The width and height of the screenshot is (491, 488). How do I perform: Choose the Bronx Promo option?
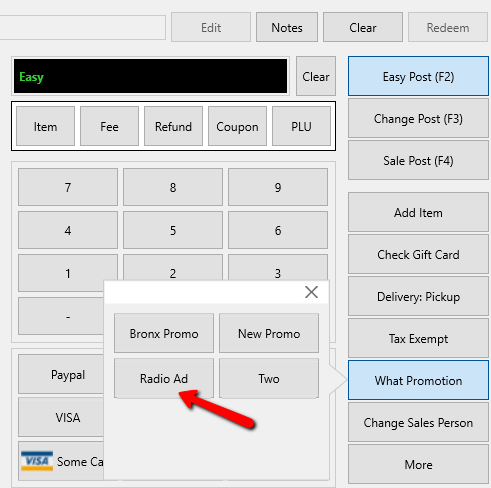tap(164, 333)
